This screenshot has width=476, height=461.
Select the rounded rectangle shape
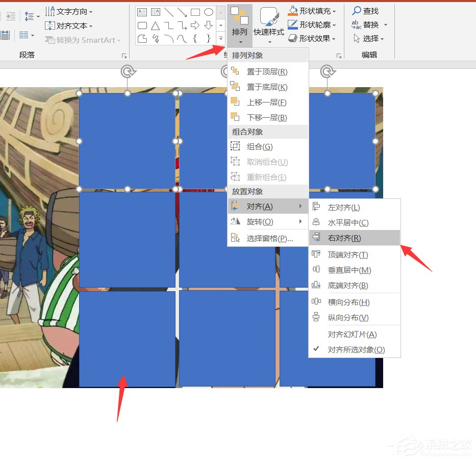coord(142,25)
